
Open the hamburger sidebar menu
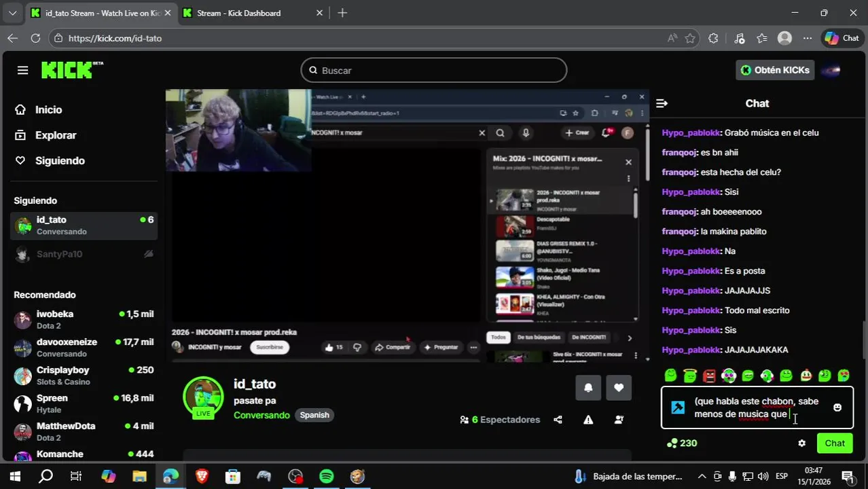coord(22,71)
